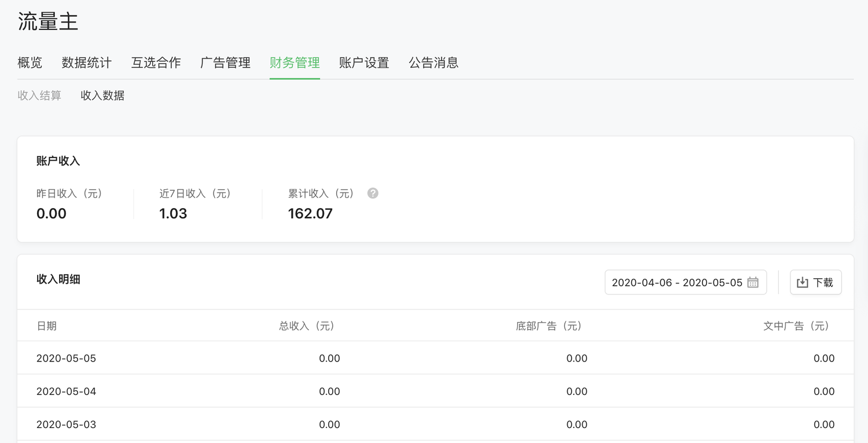Click the active 财务管理 tab
This screenshot has width=868, height=443.
click(x=295, y=62)
